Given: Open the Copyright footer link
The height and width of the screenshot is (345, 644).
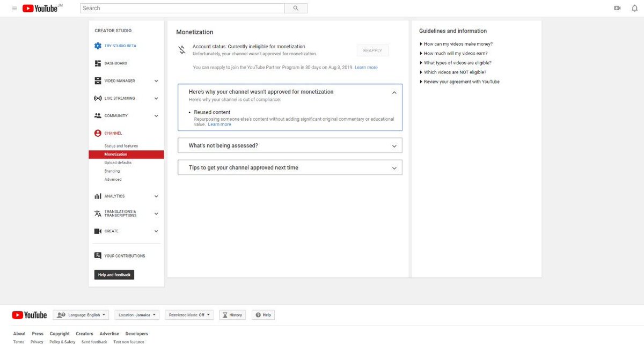Looking at the screenshot, I should click(x=60, y=334).
